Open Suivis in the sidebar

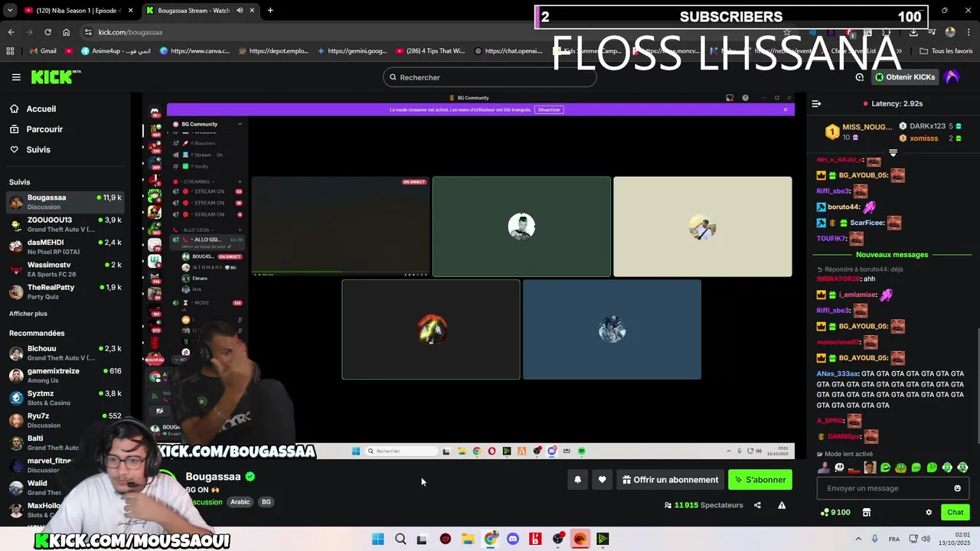38,150
